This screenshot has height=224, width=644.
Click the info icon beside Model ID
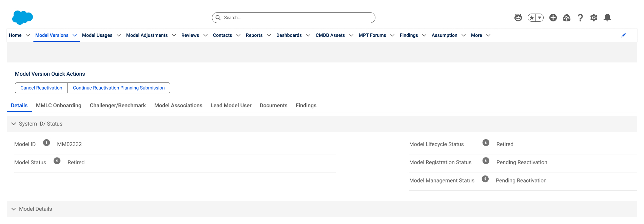click(46, 143)
